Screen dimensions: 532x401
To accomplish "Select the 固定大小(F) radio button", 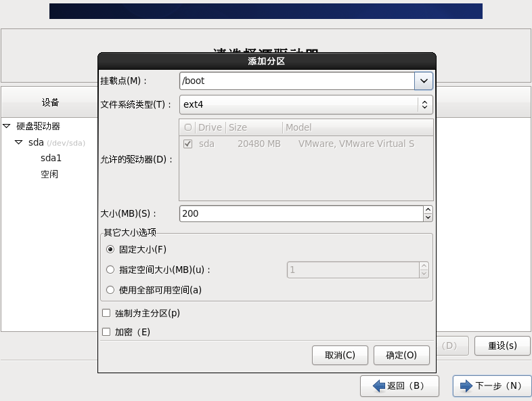I will click(110, 249).
